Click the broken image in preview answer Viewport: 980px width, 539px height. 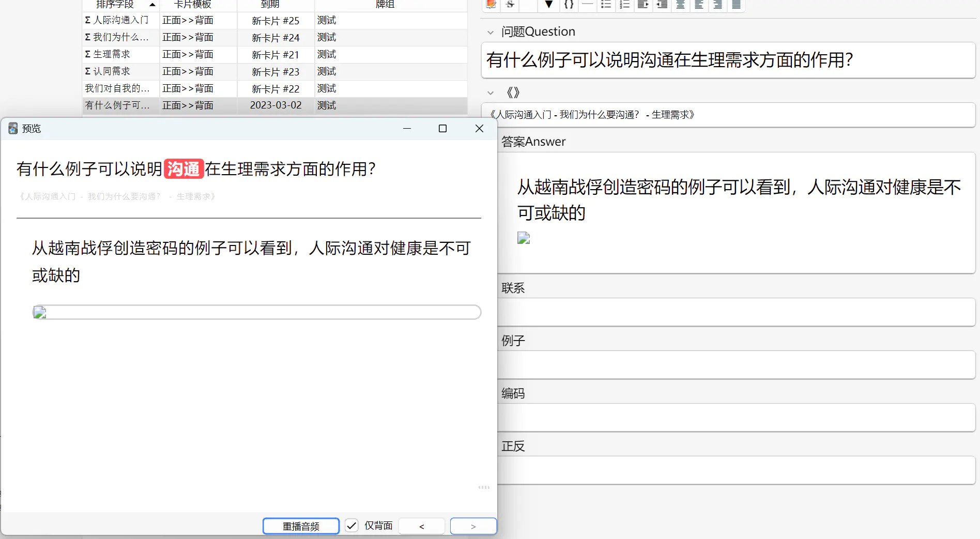40,312
